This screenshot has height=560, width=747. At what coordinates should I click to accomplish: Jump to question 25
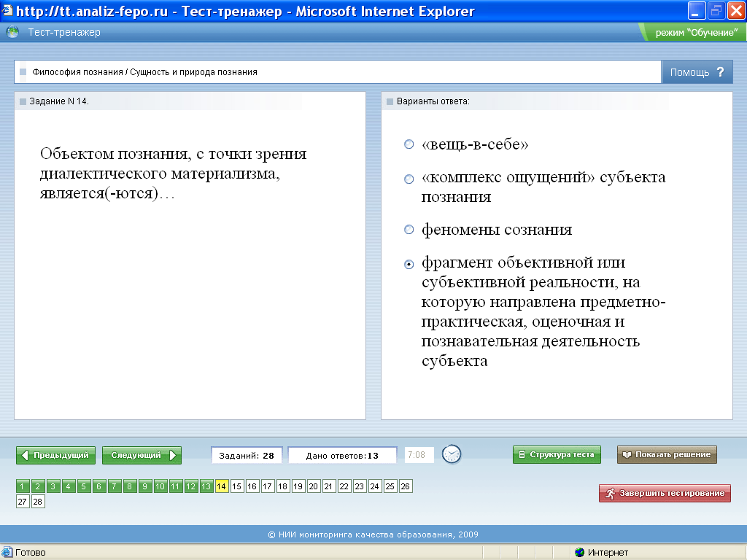point(390,486)
